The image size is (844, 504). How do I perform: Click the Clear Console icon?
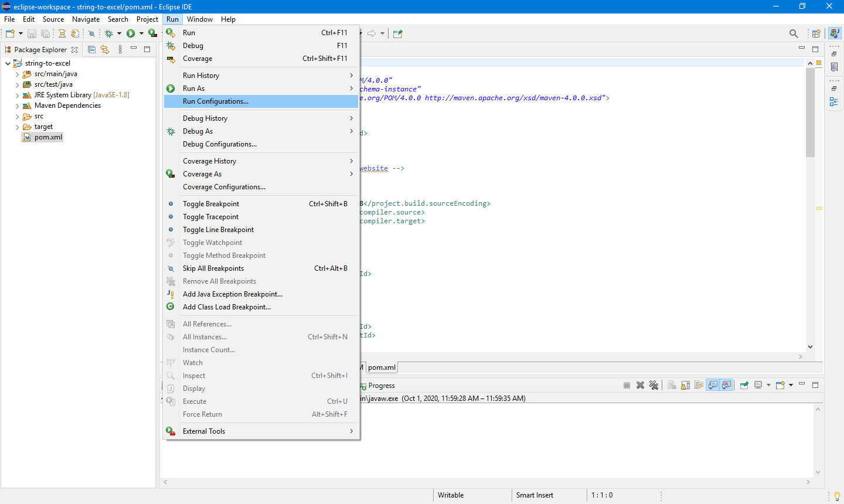click(x=672, y=385)
